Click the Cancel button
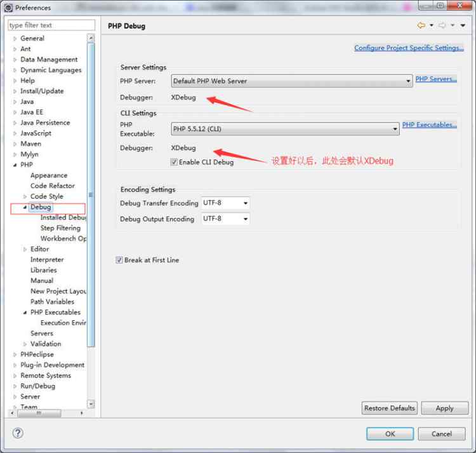476x453 pixels. point(442,434)
